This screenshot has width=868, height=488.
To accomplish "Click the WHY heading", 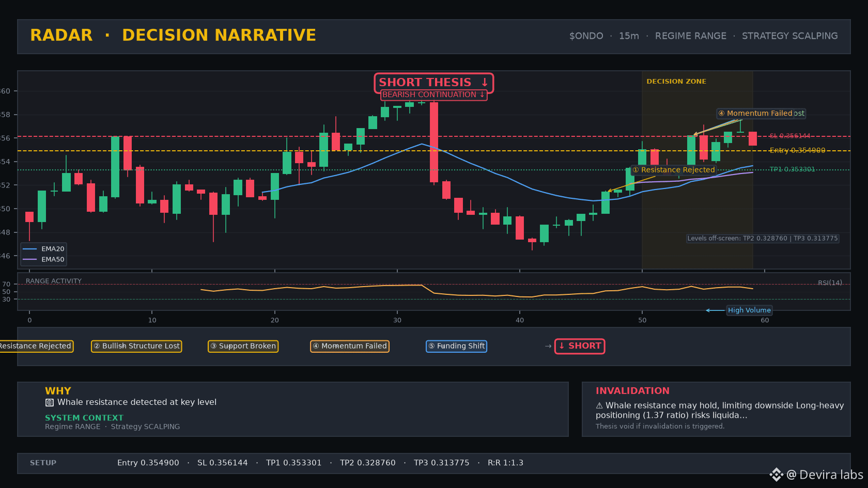I will click(x=58, y=391).
